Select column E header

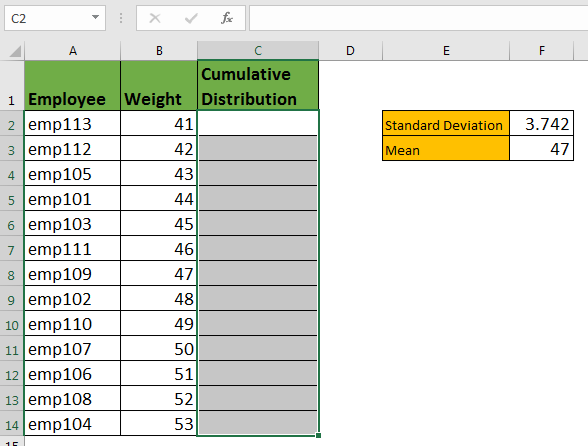coord(446,51)
